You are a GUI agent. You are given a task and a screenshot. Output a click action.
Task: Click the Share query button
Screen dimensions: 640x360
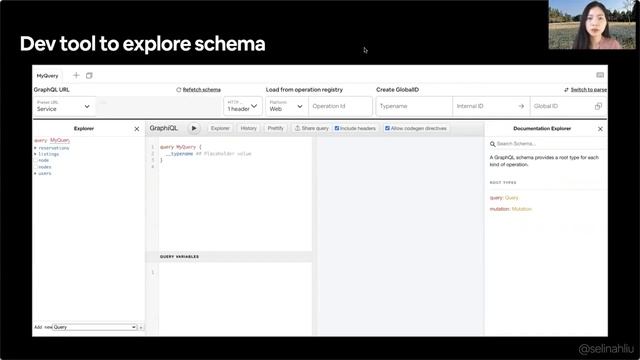point(312,128)
